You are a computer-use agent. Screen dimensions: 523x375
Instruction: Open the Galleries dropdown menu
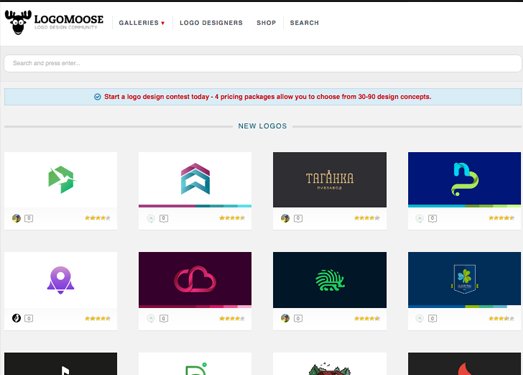(x=142, y=23)
